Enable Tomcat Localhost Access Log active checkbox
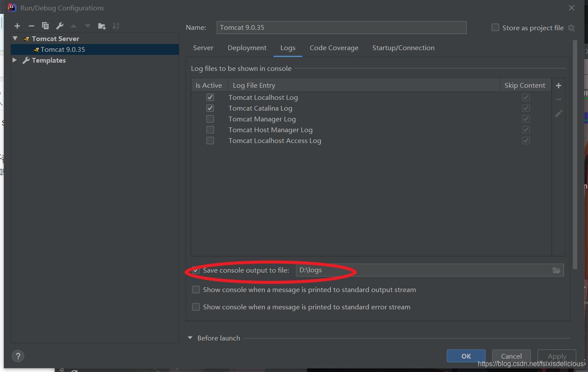The width and height of the screenshot is (588, 372). click(210, 140)
